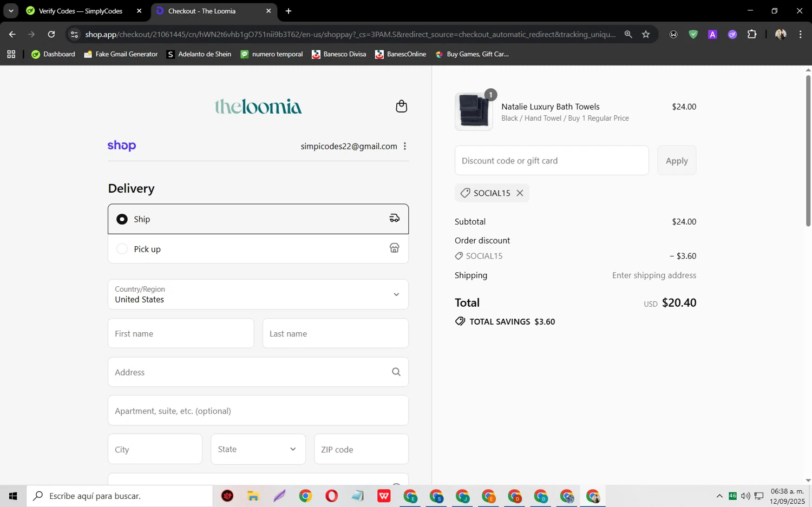The height and width of the screenshot is (507, 812).
Task: Open Fake Gmail Generator bookmark
Action: pos(121,54)
